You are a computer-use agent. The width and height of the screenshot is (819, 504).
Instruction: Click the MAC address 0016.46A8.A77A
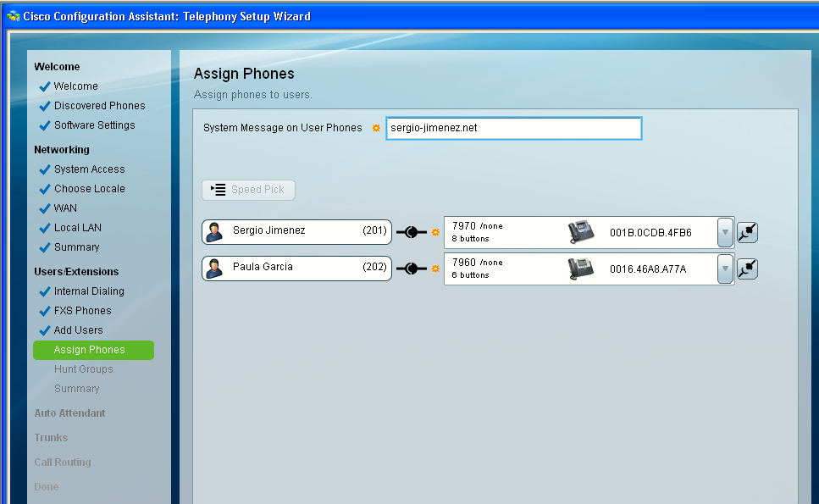[x=648, y=269]
